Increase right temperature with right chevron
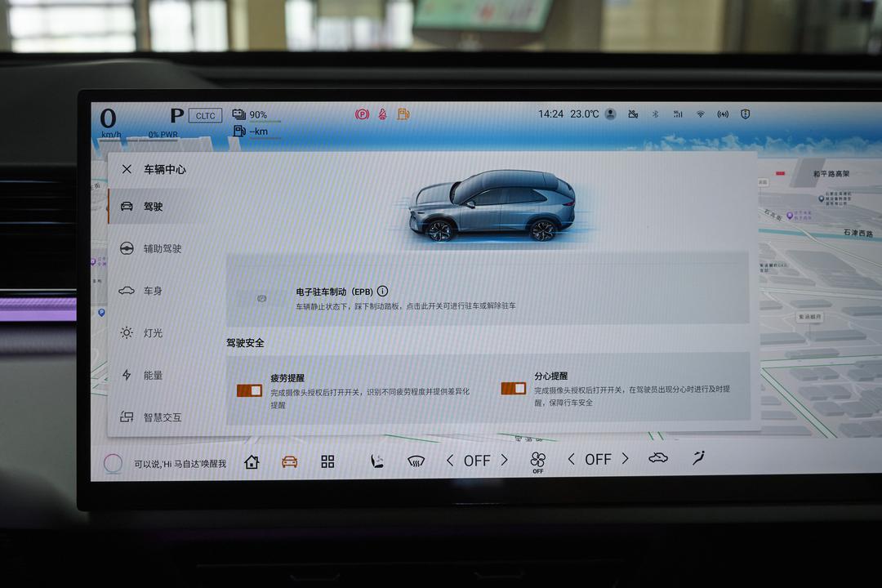 pyautogui.click(x=625, y=459)
